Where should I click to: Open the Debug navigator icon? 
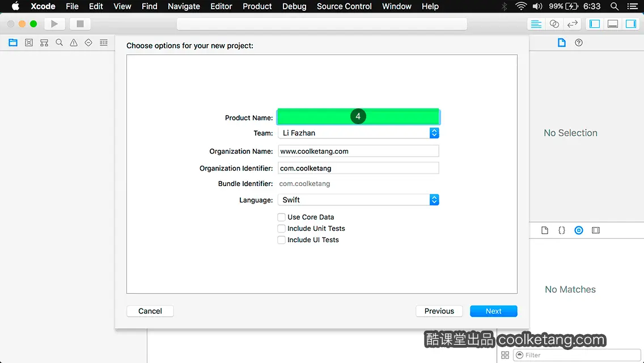coord(104,43)
